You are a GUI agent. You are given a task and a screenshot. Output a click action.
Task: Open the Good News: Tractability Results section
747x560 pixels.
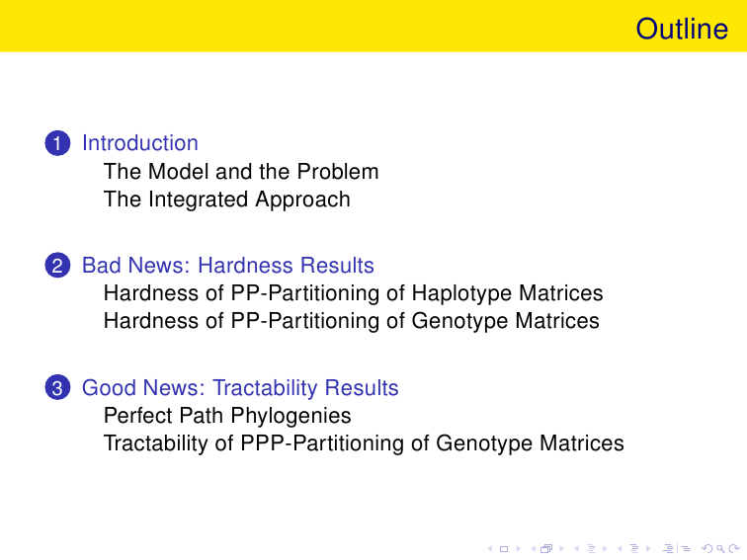(240, 387)
